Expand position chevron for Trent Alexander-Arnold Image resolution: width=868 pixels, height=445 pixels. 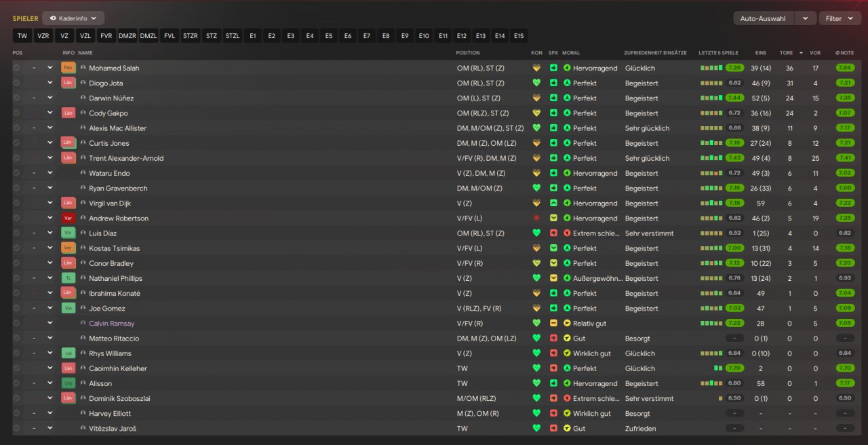click(x=50, y=158)
